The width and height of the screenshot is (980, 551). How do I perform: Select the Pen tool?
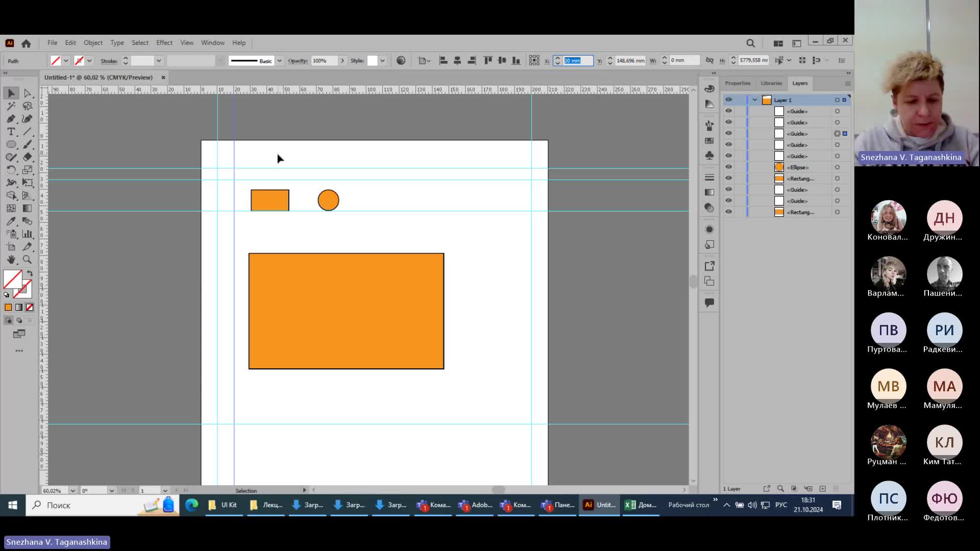(11, 119)
